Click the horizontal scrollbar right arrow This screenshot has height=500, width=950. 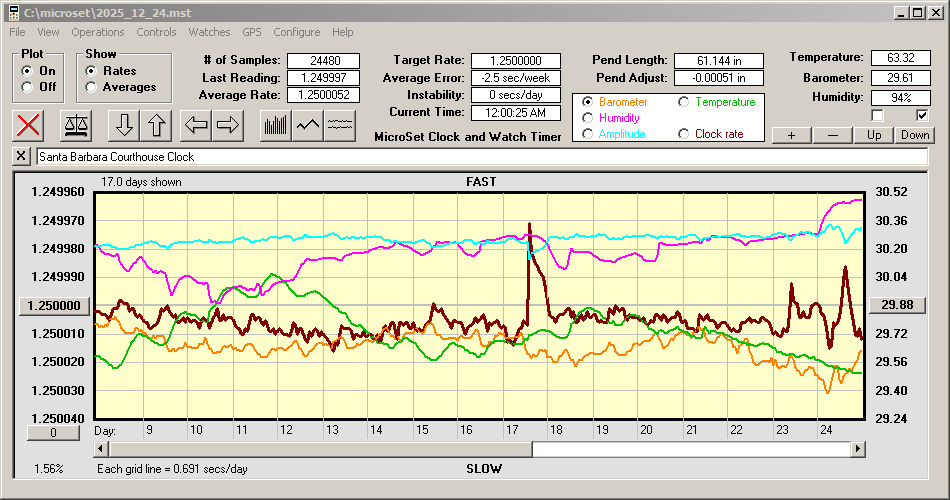click(x=858, y=449)
